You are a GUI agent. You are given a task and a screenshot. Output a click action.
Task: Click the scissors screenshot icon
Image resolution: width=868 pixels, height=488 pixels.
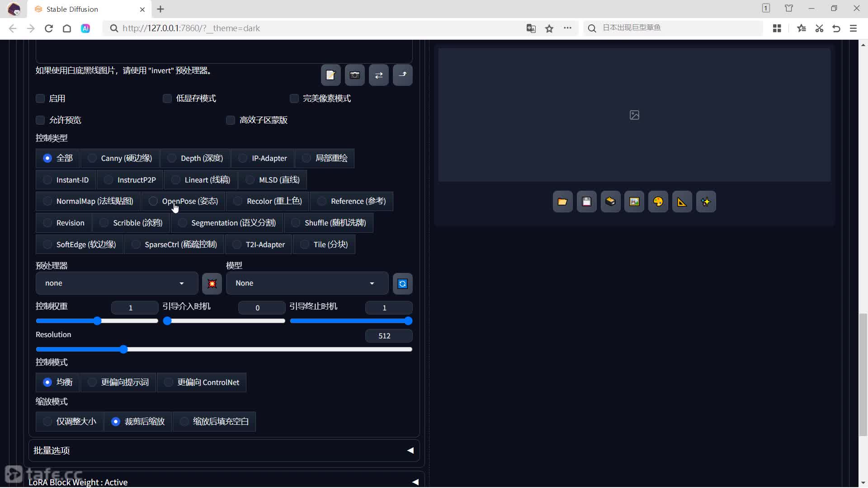point(819,28)
